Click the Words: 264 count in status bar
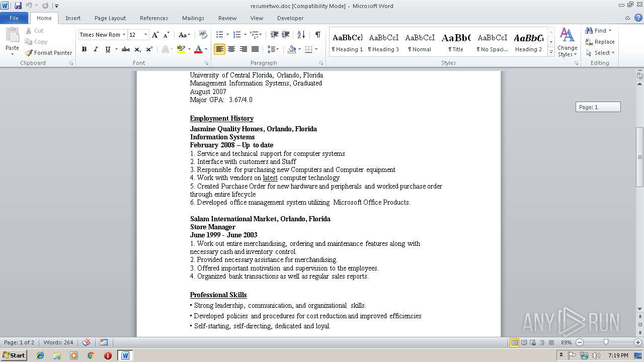Screen dimensions: 644x362 pos(58,342)
